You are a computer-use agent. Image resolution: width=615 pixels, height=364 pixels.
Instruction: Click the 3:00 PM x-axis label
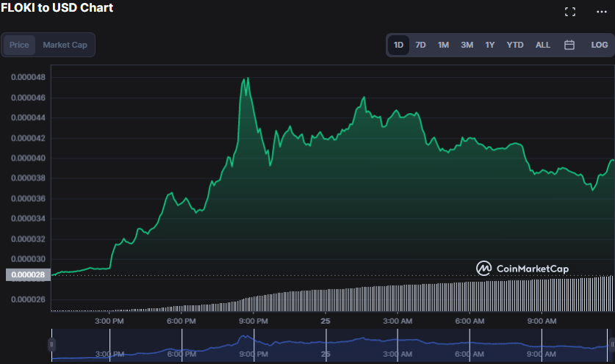[109, 321]
